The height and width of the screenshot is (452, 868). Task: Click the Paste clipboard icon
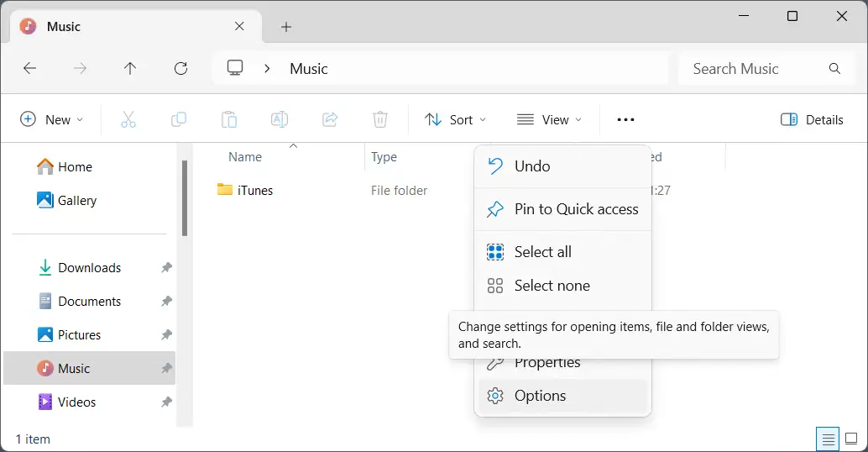tap(229, 119)
